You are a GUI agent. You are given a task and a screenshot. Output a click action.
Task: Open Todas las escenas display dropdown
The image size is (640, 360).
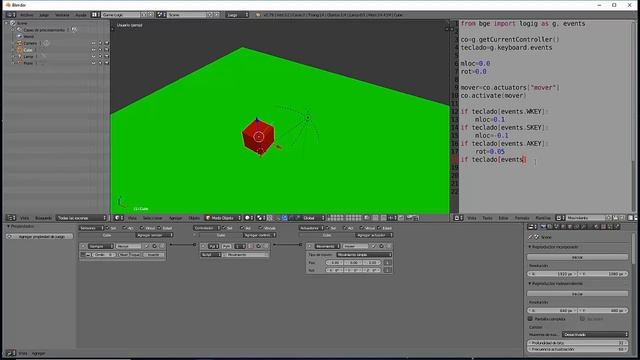coord(81,218)
